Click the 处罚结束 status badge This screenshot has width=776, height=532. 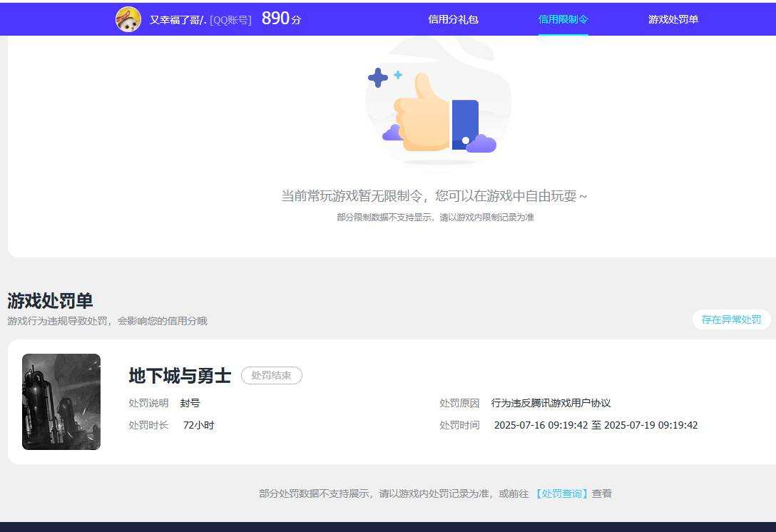[x=271, y=376]
